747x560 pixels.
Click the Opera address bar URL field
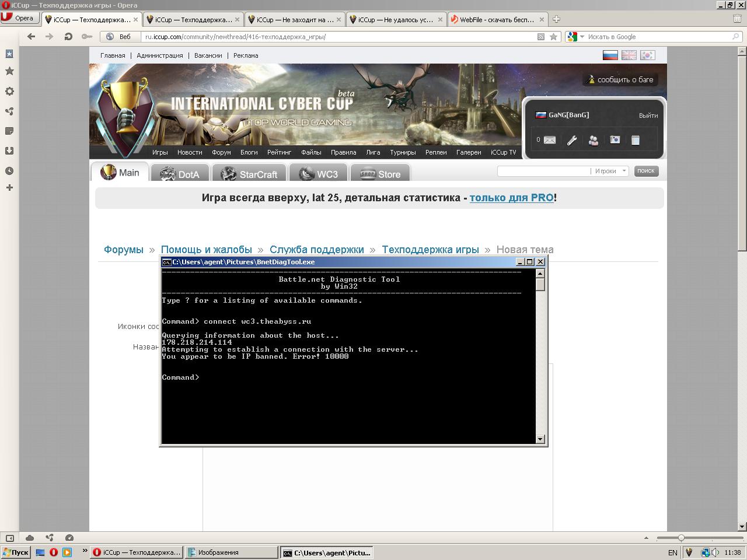338,37
